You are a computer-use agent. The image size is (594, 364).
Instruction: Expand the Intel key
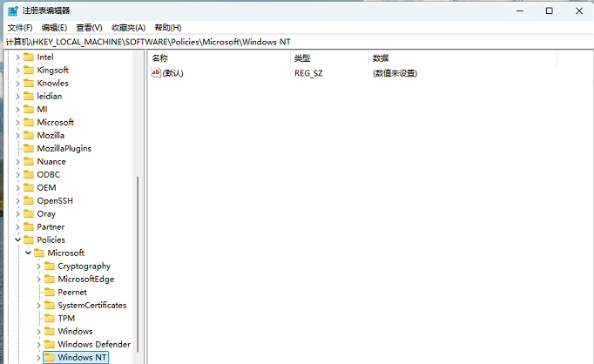(17, 57)
